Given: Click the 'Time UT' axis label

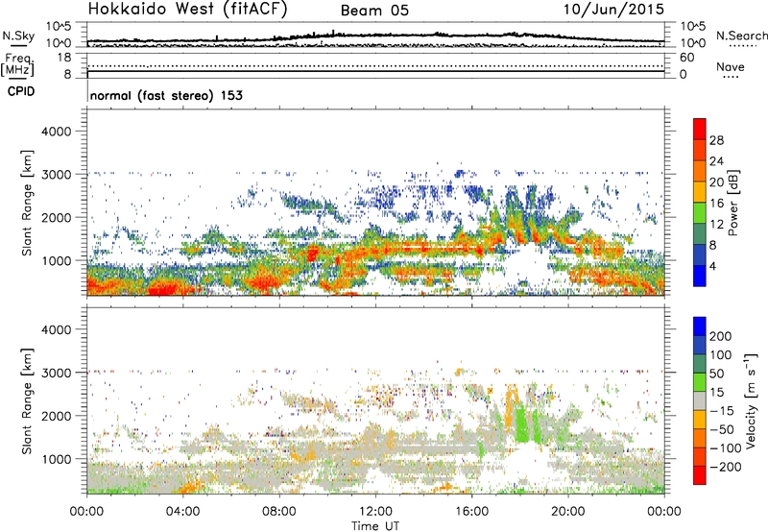Looking at the screenshot, I should pos(375,526).
